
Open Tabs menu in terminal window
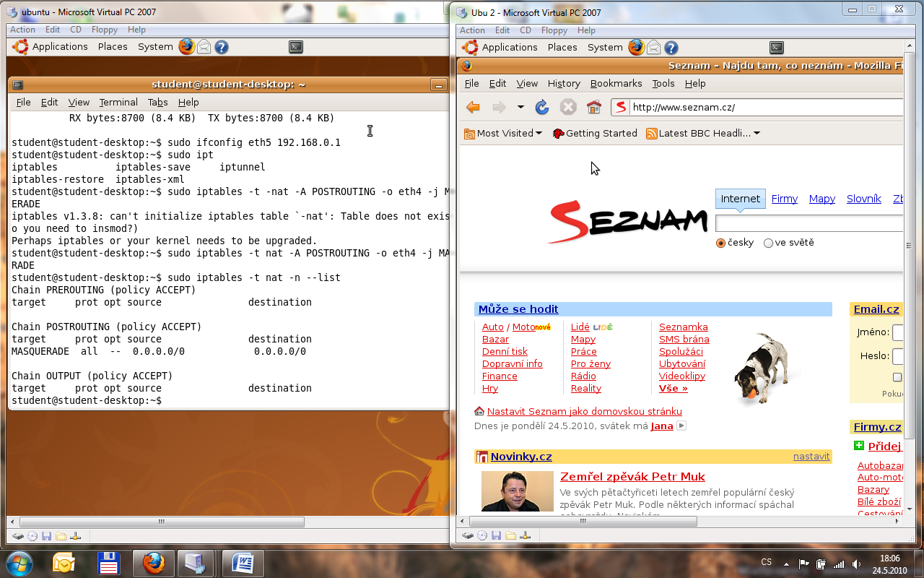pos(157,103)
